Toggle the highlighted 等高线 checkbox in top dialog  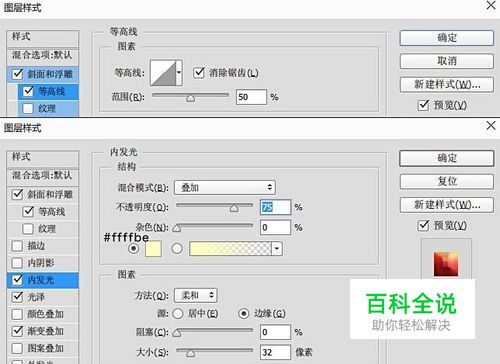pyautogui.click(x=28, y=91)
